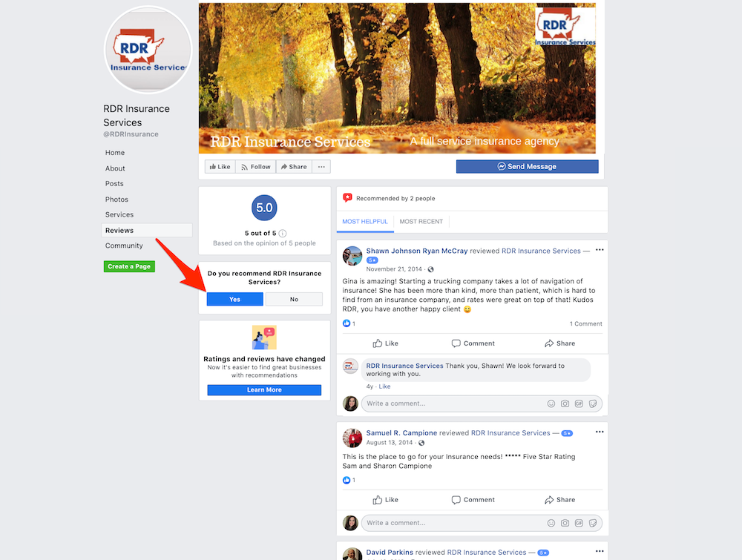Select Yes to recommend RDR Insurance Services
This screenshot has height=560, width=742.
pyautogui.click(x=234, y=299)
